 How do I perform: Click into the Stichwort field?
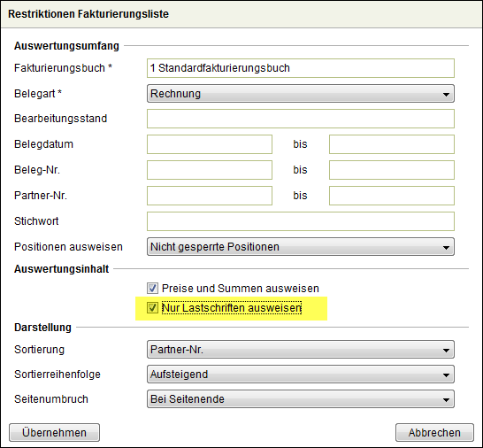click(x=301, y=221)
